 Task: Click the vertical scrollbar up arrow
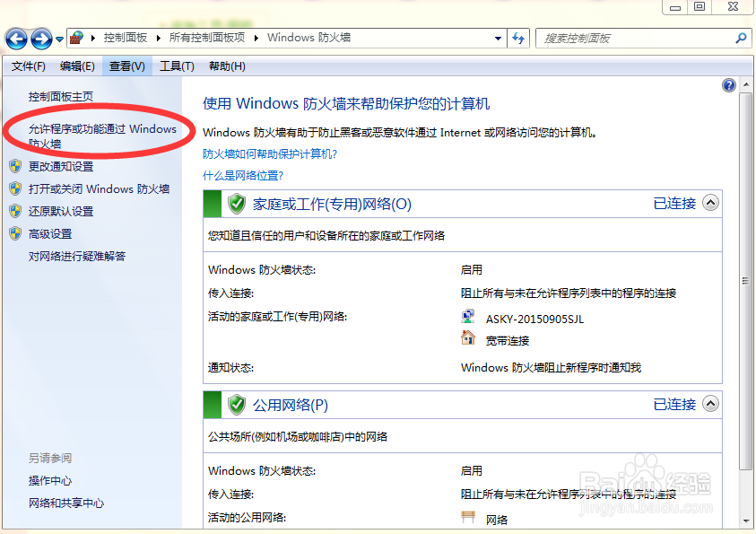pyautogui.click(x=746, y=85)
